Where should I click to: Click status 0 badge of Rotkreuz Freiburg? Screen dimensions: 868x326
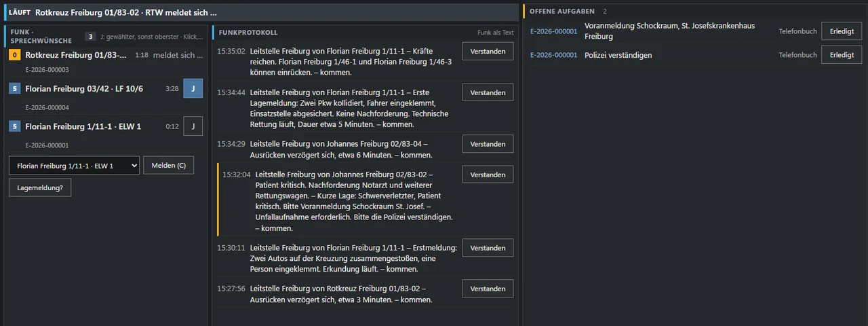(x=14, y=55)
